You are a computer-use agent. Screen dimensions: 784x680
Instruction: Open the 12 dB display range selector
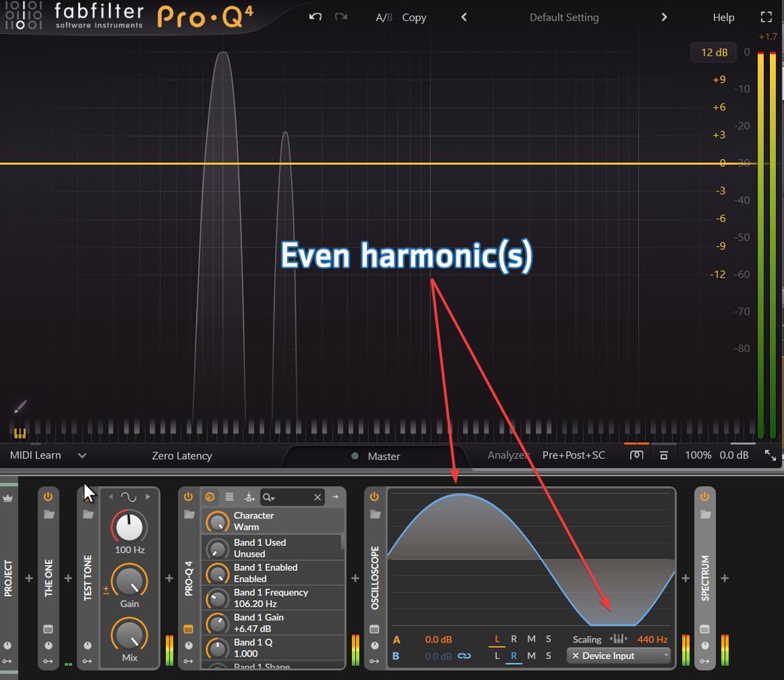713,53
